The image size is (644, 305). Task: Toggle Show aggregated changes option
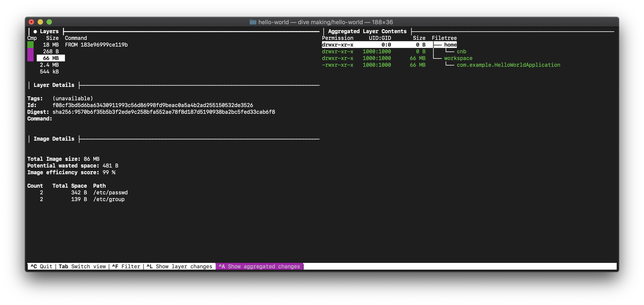pyautogui.click(x=259, y=266)
